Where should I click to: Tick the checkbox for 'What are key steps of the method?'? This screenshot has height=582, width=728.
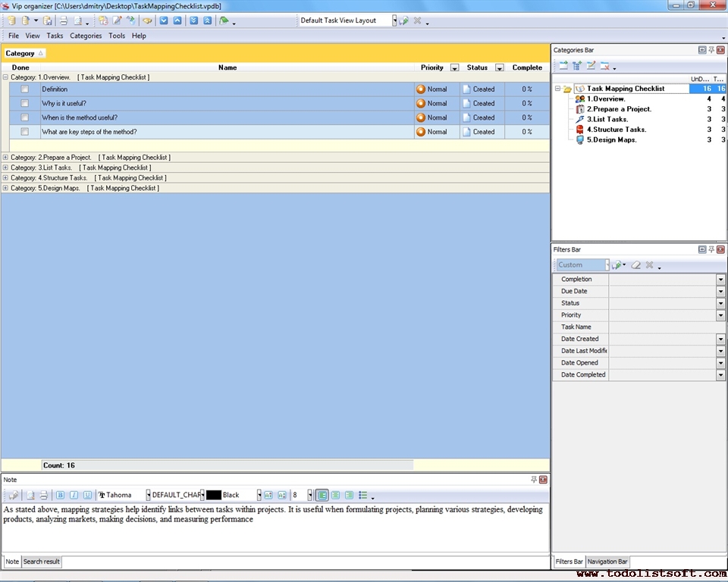point(25,132)
